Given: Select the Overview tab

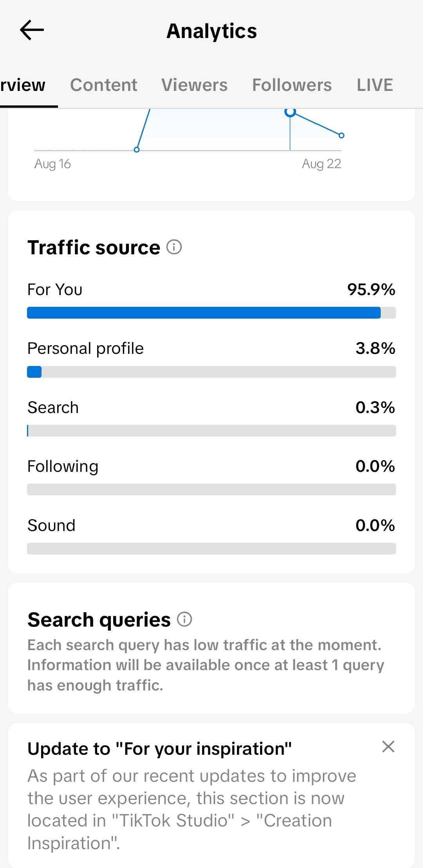Looking at the screenshot, I should pos(23,85).
